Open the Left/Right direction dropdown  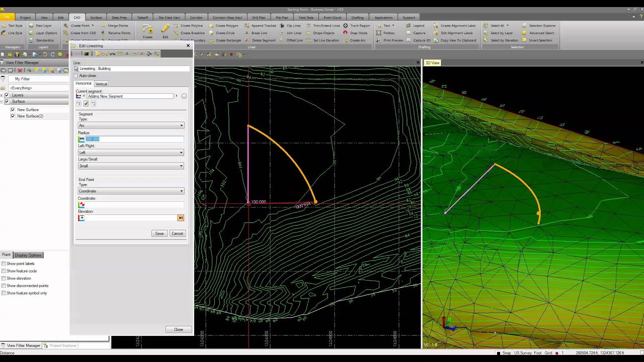[131, 152]
